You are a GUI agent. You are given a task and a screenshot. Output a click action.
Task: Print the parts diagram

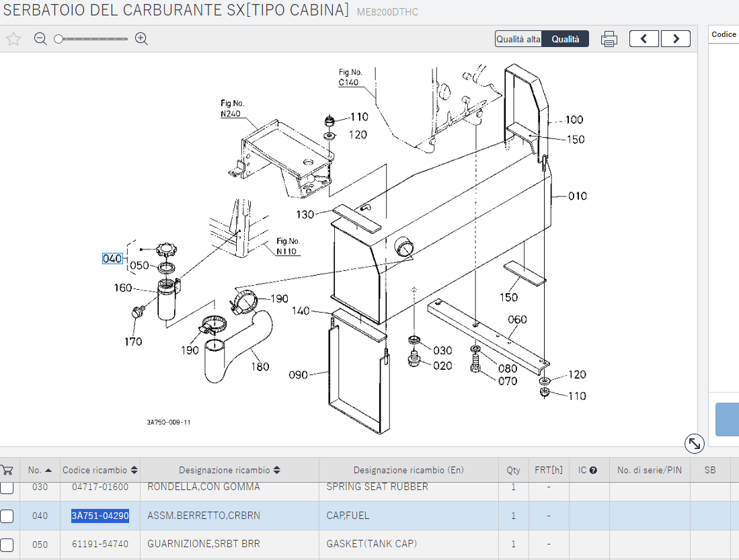(609, 39)
